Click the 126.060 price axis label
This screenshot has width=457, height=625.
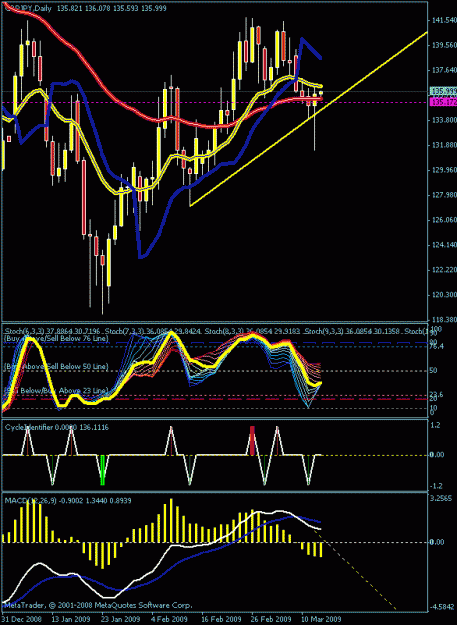click(443, 220)
